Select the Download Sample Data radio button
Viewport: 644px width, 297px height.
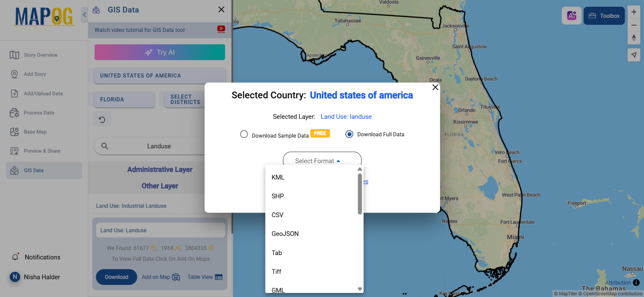tap(244, 134)
